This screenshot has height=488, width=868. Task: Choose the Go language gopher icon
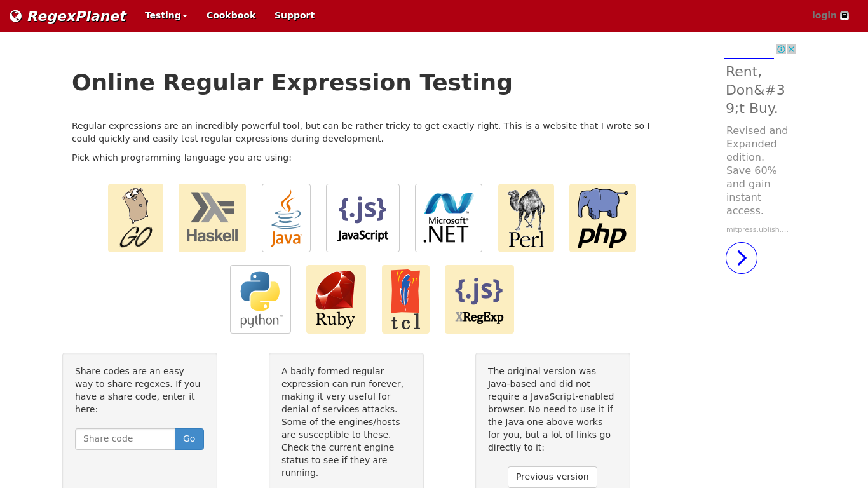(x=135, y=218)
